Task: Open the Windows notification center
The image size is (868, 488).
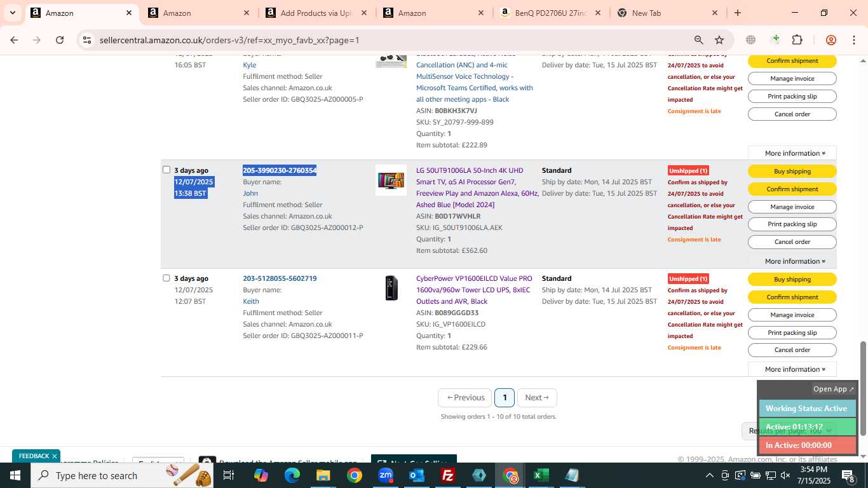Action: pyautogui.click(x=848, y=475)
